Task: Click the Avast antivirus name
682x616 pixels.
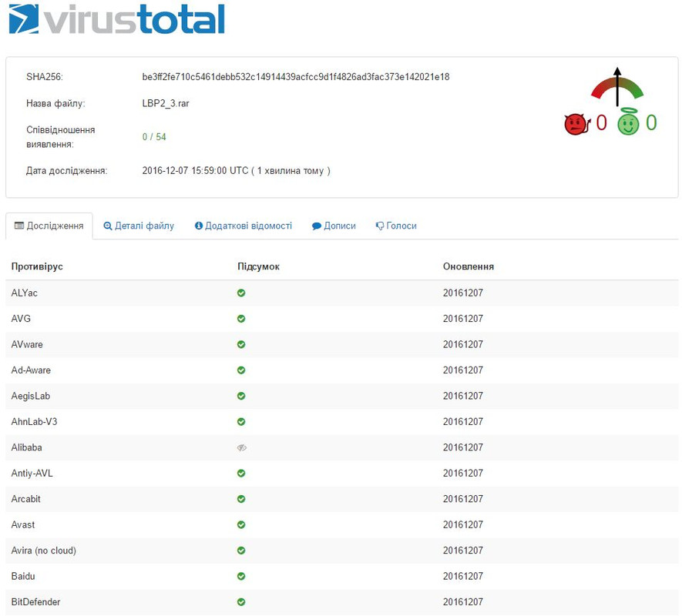Action: click(x=22, y=524)
